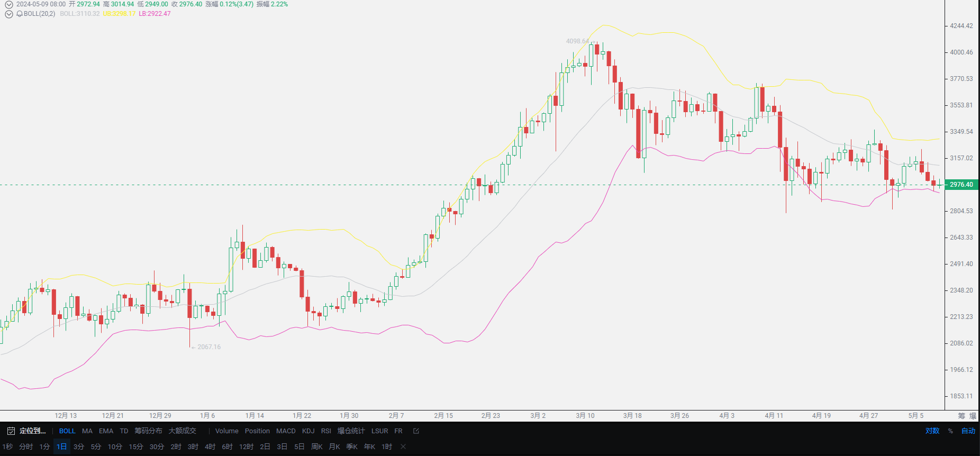Switch to the 12时 timeframe

[x=246, y=447]
